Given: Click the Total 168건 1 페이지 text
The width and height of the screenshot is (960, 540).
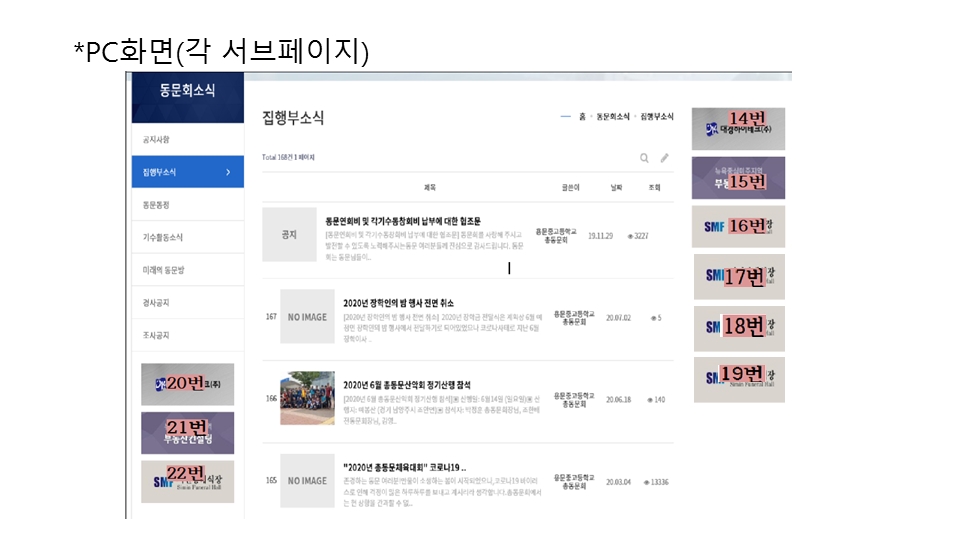Looking at the screenshot, I should (288, 157).
